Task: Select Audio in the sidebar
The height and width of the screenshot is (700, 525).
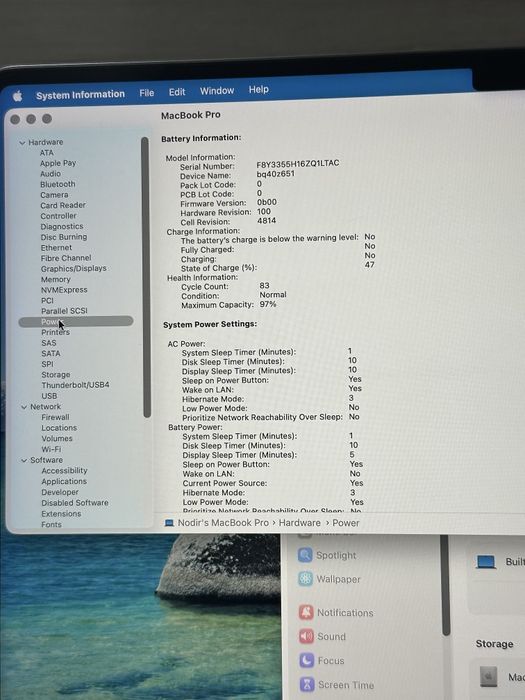Action: [x=50, y=174]
